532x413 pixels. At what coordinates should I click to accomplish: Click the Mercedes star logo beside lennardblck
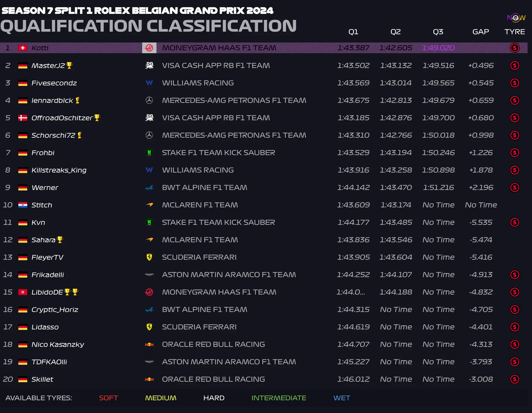[149, 100]
